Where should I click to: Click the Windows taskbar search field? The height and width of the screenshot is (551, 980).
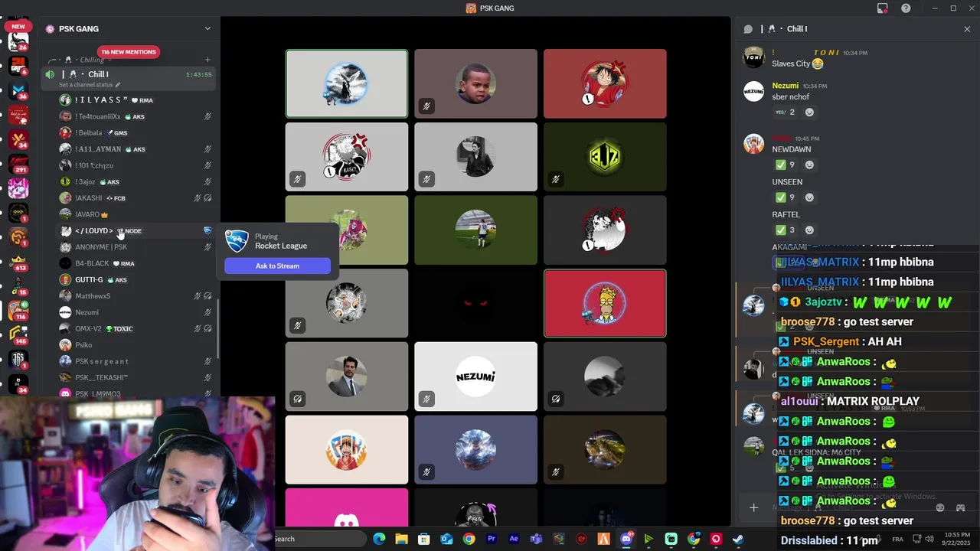322,539
